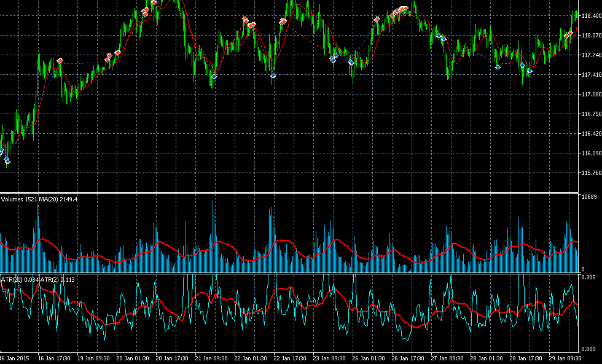602x364 pixels.
Task: Click the 0.305 ATR scale value
Action: [x=588, y=277]
